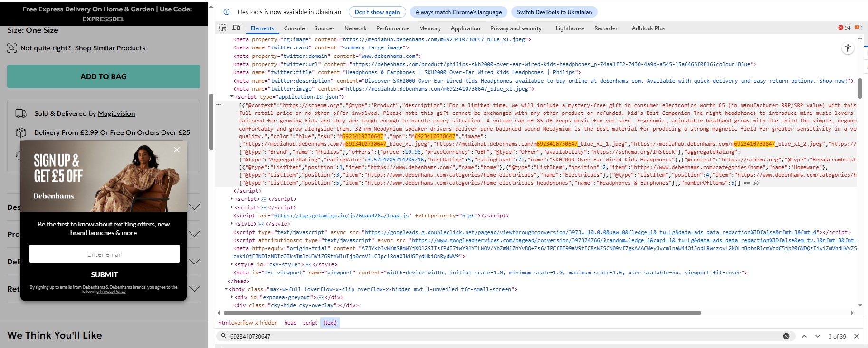Click the accessibility icon at the Elements panel's right edge
Image resolution: width=868 pixels, height=348 pixels.
[848, 48]
